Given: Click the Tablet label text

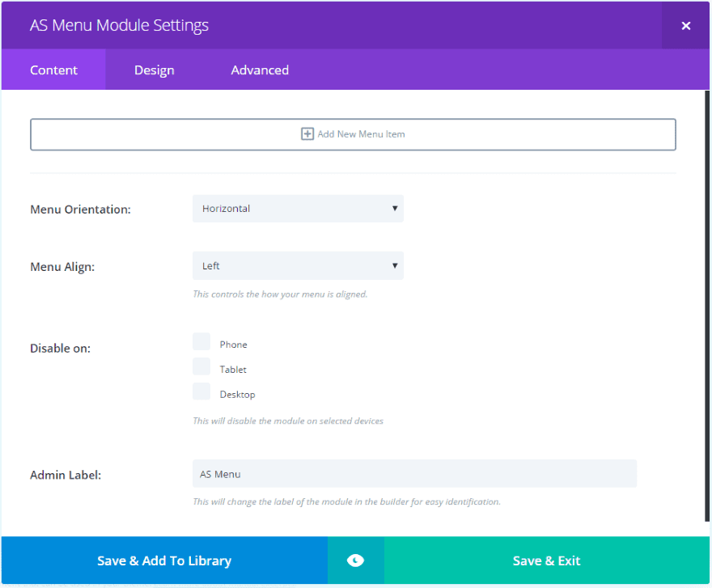Looking at the screenshot, I should click(233, 370).
